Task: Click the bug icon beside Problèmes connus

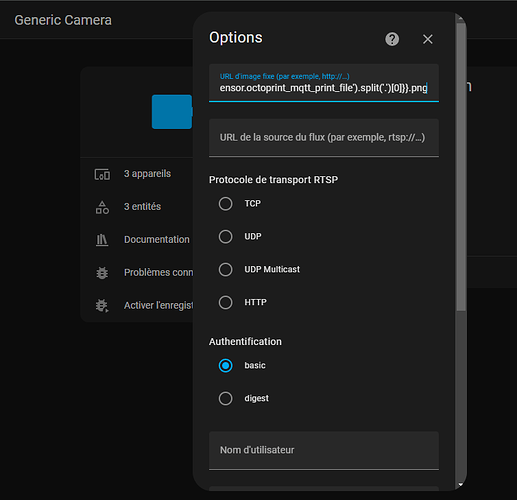Action: pyautogui.click(x=102, y=273)
